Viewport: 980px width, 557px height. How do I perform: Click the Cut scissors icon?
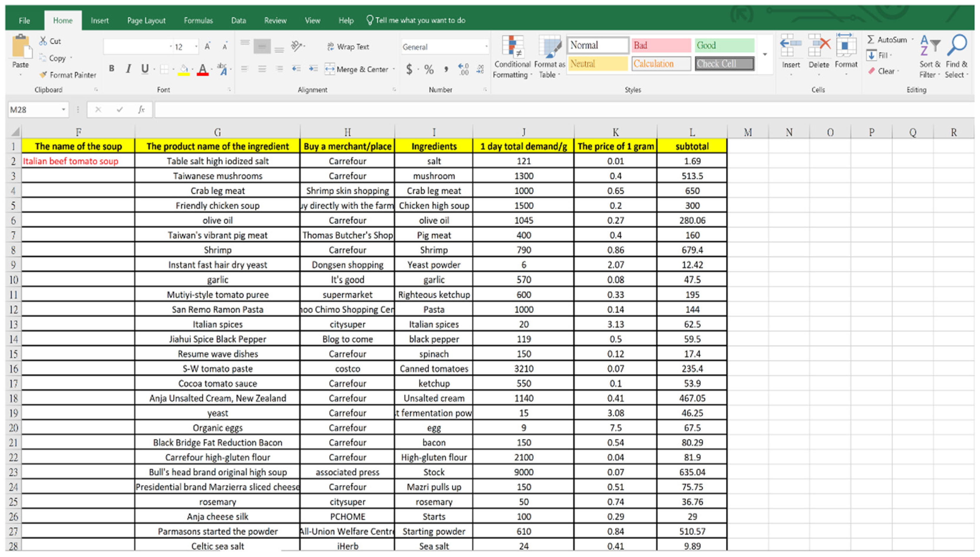(43, 41)
